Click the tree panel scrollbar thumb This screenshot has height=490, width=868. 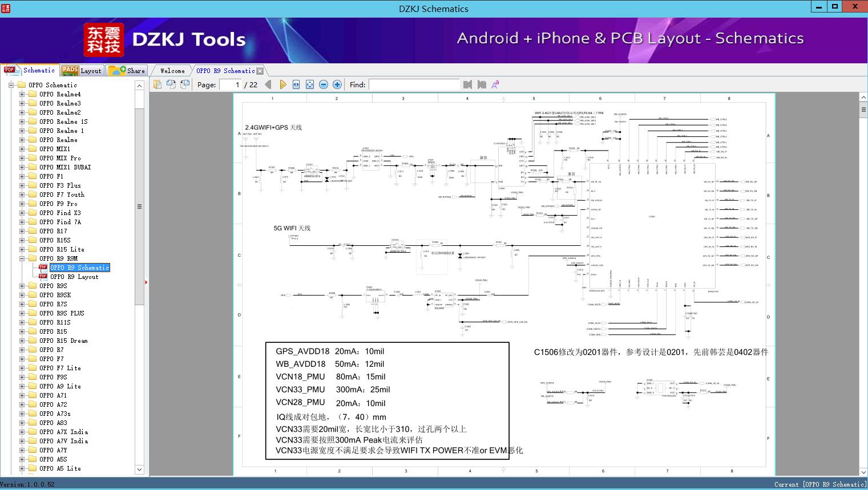[x=139, y=206]
